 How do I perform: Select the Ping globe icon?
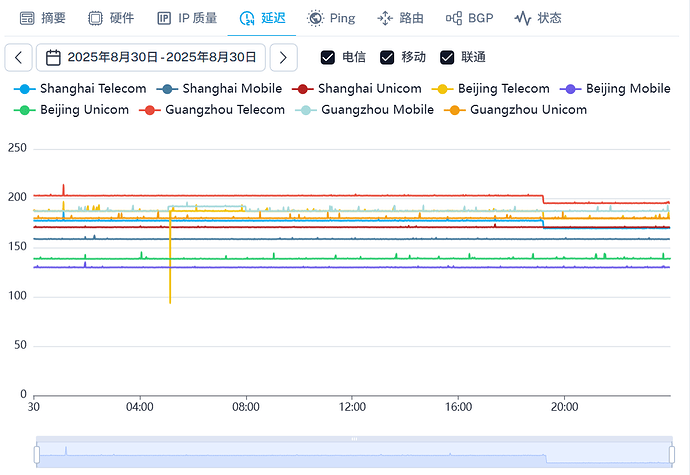pos(315,18)
